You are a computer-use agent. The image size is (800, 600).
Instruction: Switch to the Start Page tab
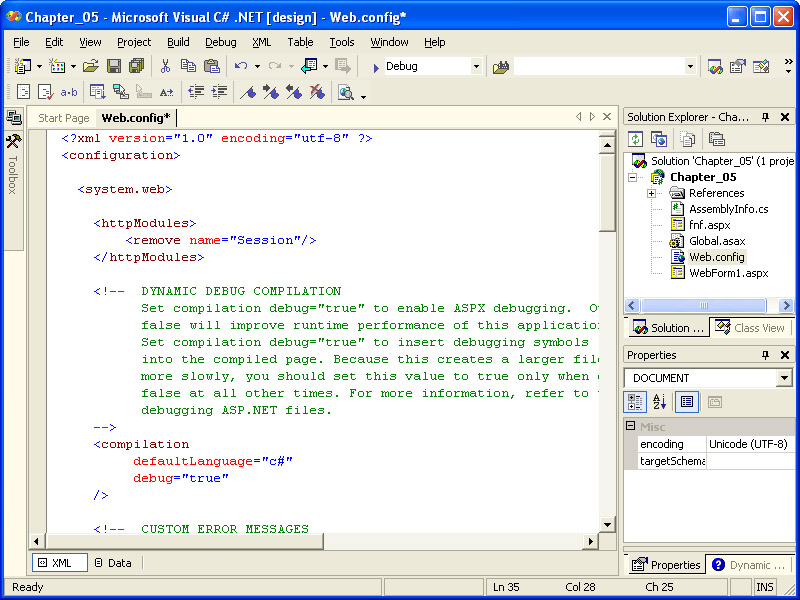click(64, 118)
